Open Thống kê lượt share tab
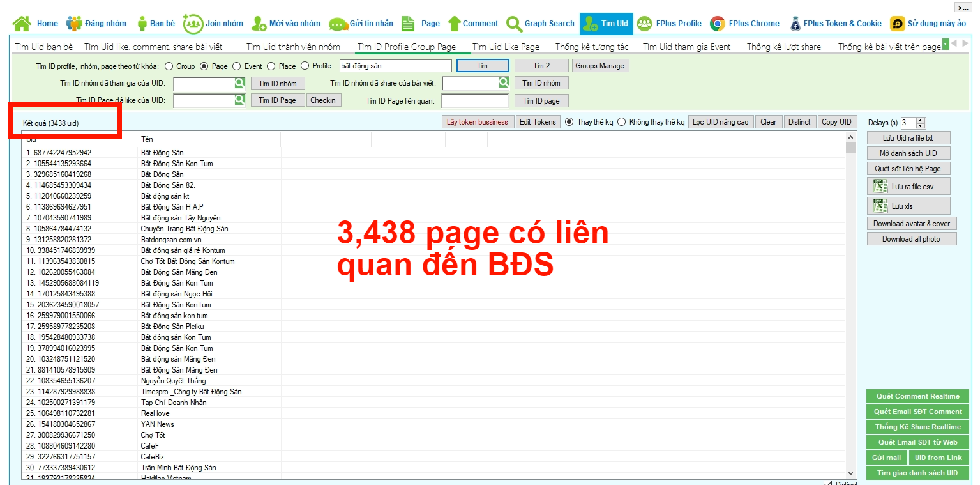980x485 pixels. (784, 47)
